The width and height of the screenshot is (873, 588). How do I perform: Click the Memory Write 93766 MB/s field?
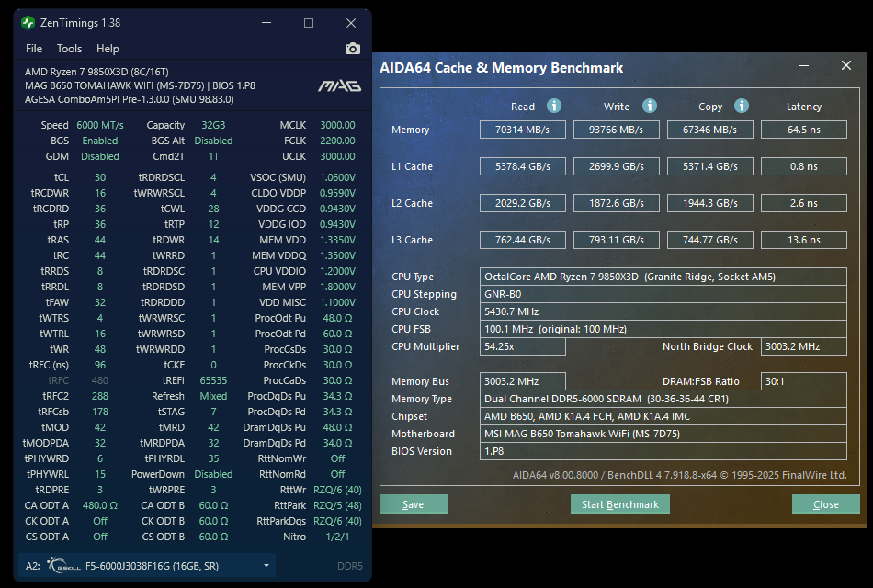click(x=617, y=130)
